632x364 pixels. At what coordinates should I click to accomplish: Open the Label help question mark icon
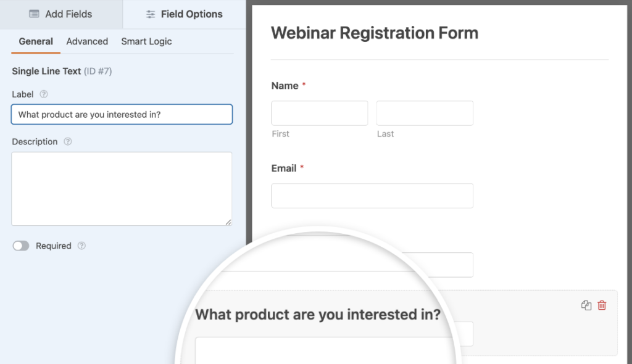click(x=43, y=94)
